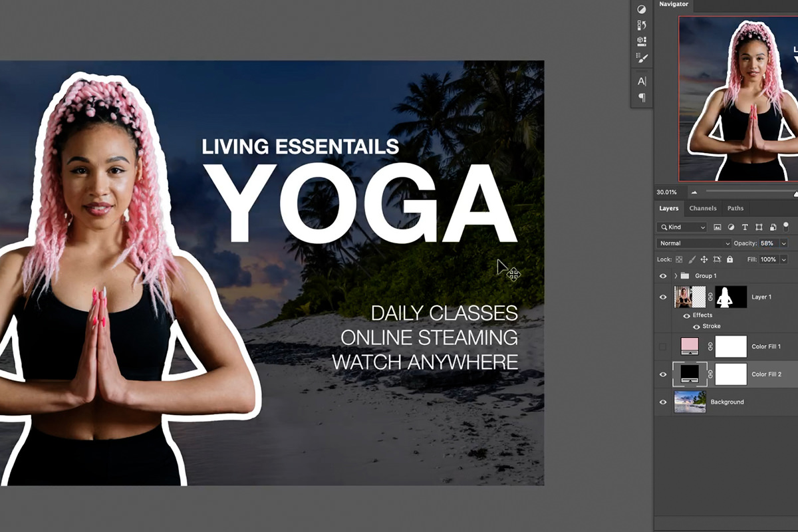Show the Color Fill 1 layer
The width and height of the screenshot is (798, 532).
click(662, 346)
